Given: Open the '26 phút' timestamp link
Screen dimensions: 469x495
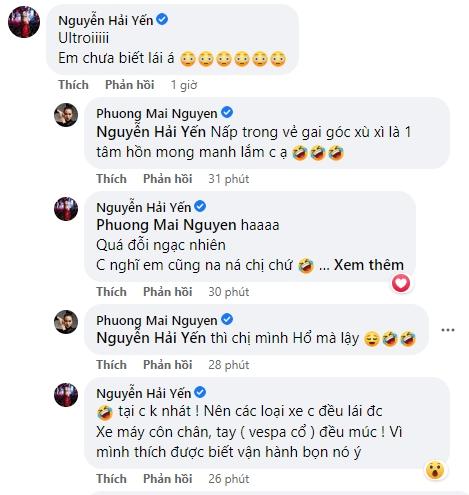Looking at the screenshot, I should pos(229,479).
